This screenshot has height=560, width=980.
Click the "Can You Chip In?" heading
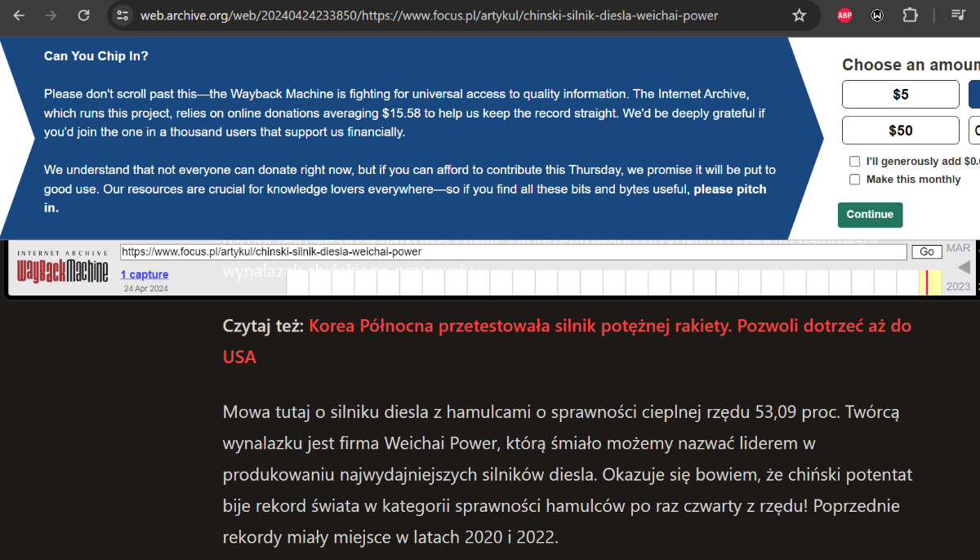click(x=96, y=56)
